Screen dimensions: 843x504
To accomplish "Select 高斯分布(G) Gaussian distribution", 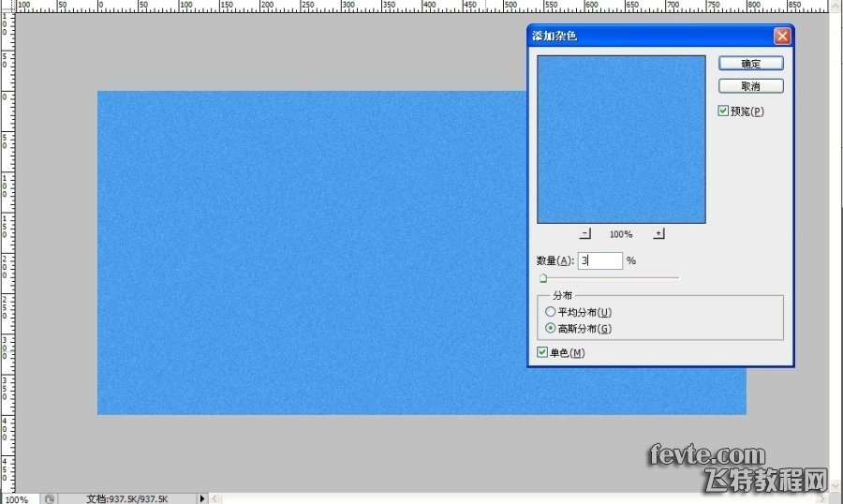I will [550, 328].
